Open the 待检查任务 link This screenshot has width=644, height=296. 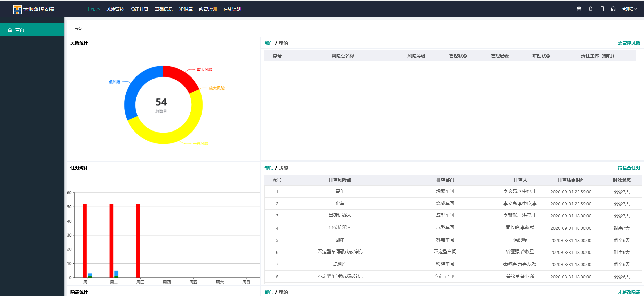point(629,168)
